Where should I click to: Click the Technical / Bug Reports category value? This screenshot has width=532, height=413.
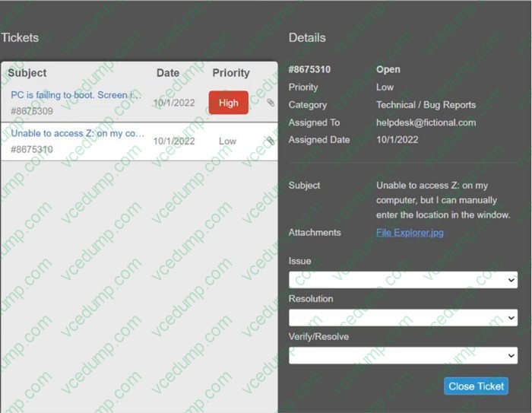pos(426,105)
